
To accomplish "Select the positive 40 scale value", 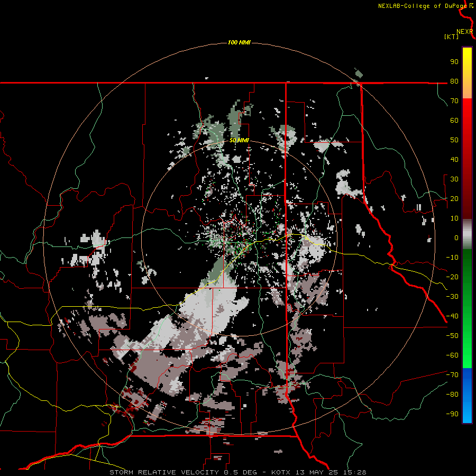I will point(454,159).
